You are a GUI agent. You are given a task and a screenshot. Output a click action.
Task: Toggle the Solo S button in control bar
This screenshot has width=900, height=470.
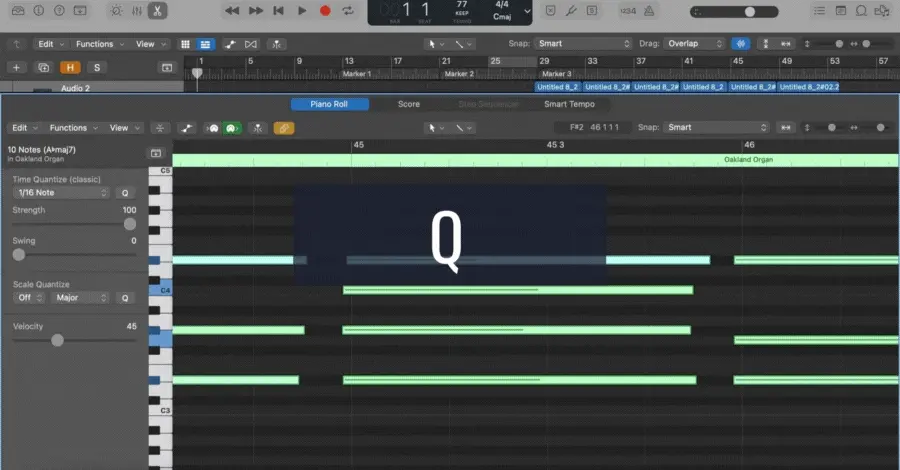coord(592,10)
